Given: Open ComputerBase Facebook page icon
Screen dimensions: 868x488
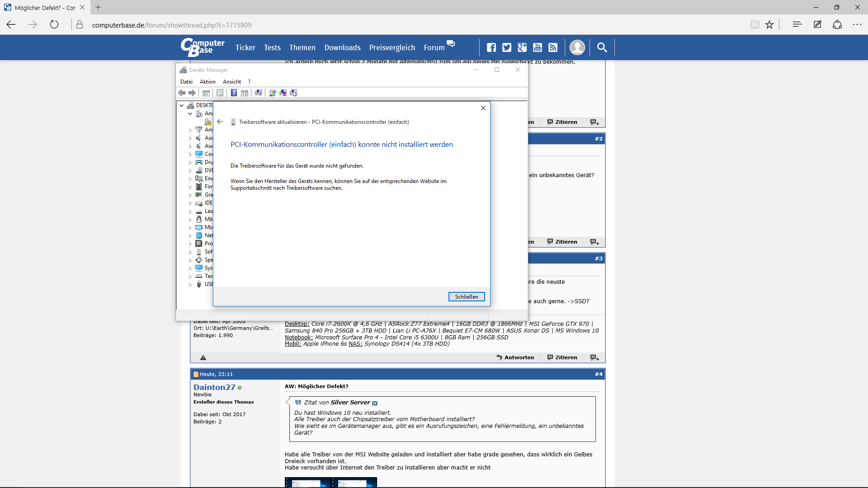Looking at the screenshot, I should (x=491, y=47).
